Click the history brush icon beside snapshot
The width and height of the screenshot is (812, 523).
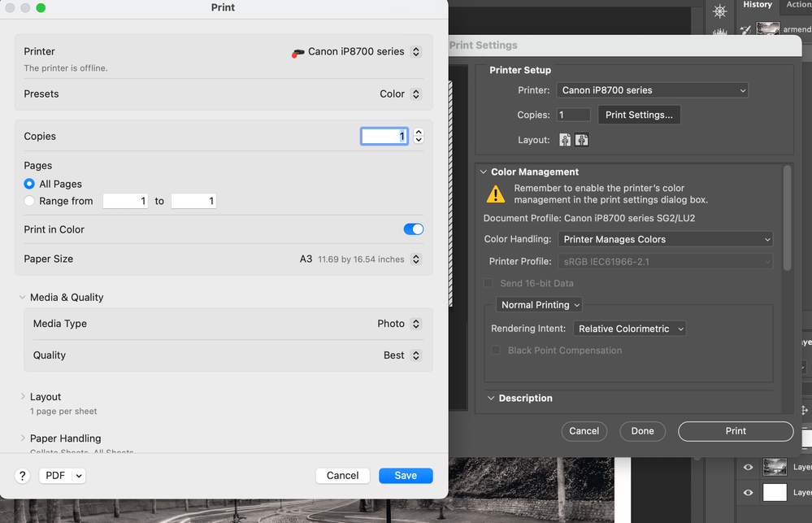click(746, 29)
